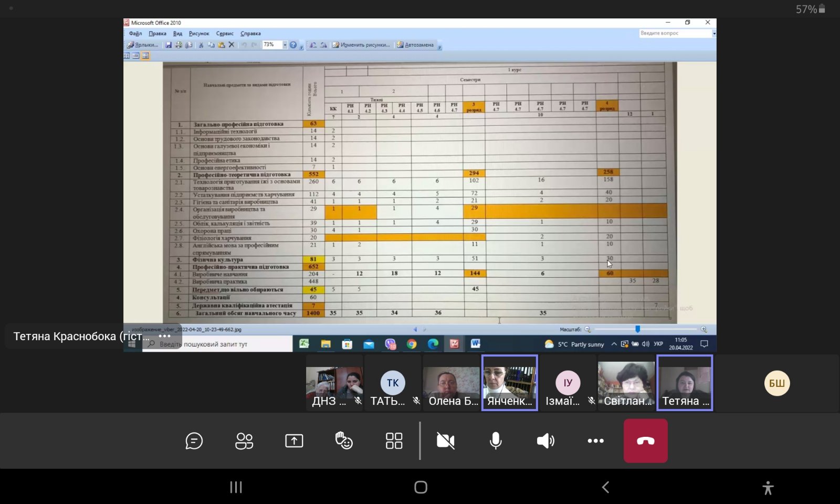Open options beside Тетяна Краснобока name

pos(164,336)
